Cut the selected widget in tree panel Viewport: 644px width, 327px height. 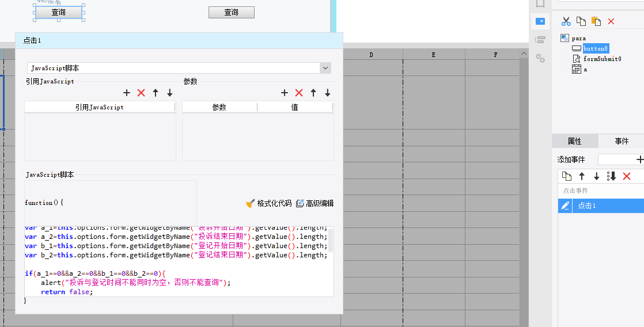[566, 21]
